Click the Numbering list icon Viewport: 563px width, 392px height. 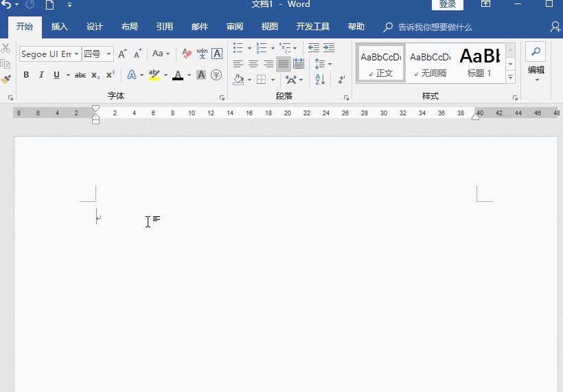(262, 48)
